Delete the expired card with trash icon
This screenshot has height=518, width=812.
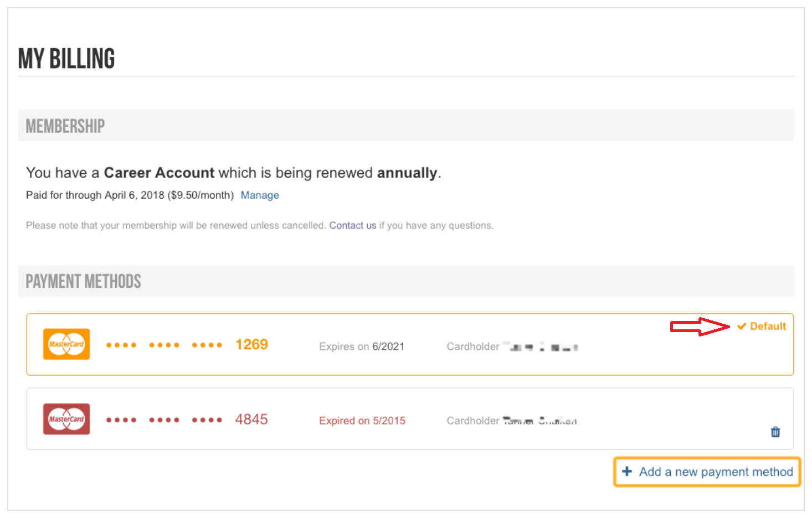click(775, 432)
